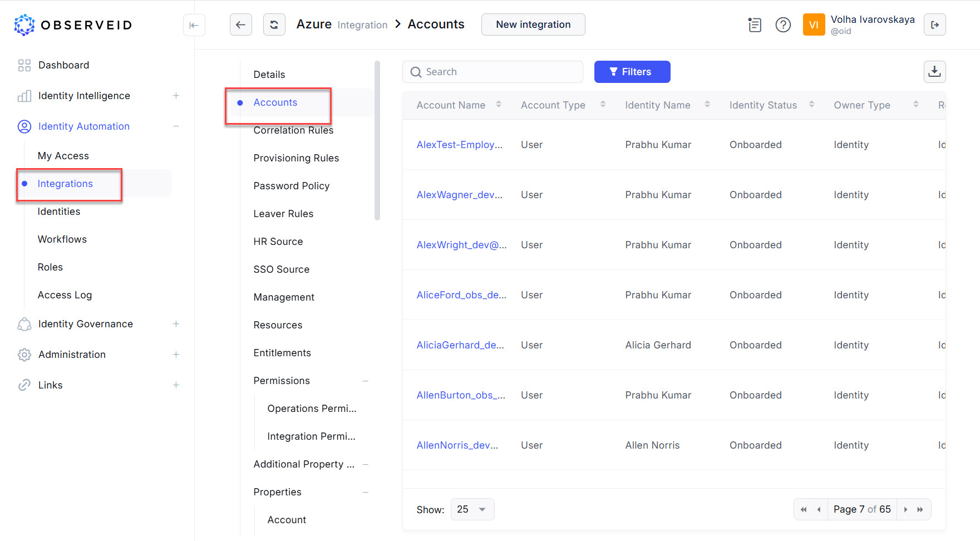Click inside the Search field
980x541 pixels.
tap(492, 71)
